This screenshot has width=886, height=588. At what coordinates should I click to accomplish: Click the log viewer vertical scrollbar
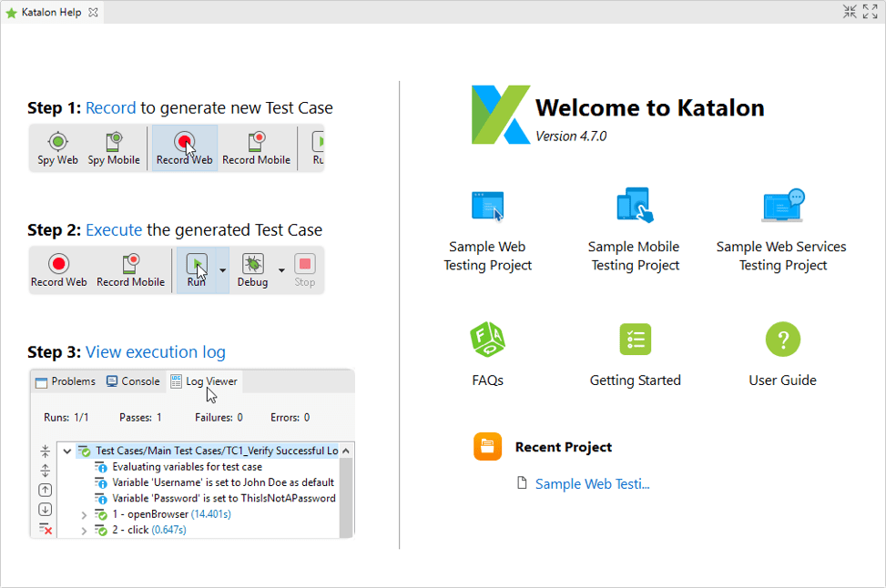346,497
